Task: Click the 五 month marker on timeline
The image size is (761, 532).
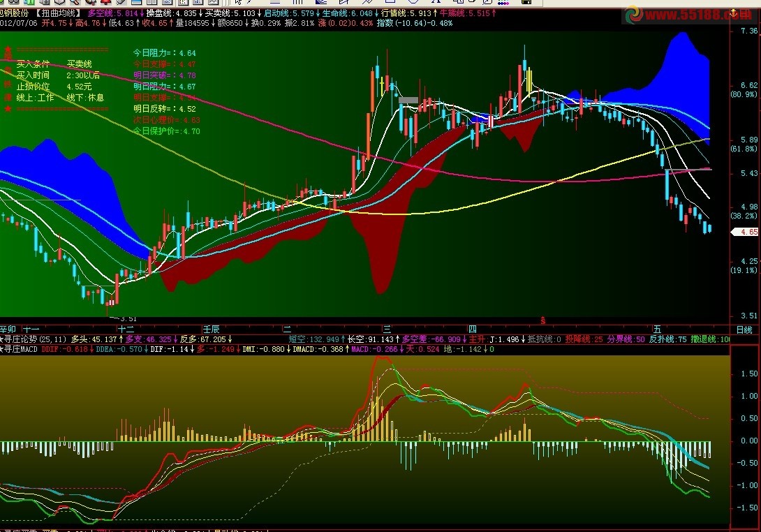Action: 657,330
